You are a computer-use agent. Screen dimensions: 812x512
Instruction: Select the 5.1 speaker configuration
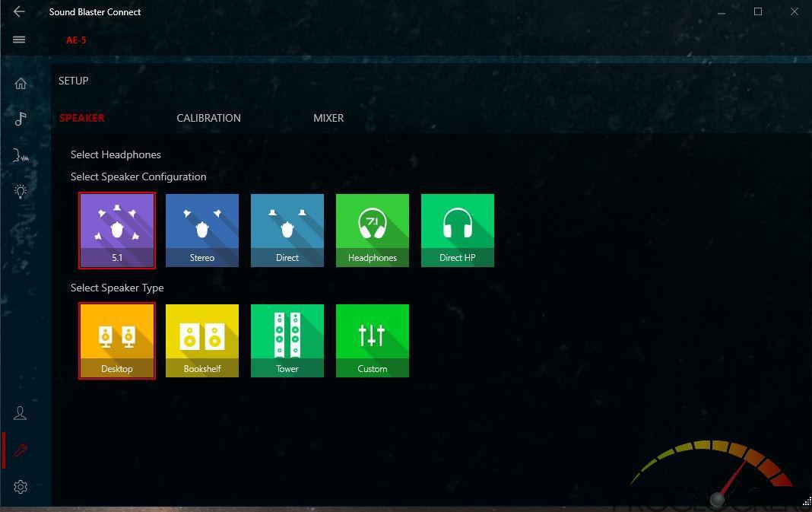click(x=117, y=231)
